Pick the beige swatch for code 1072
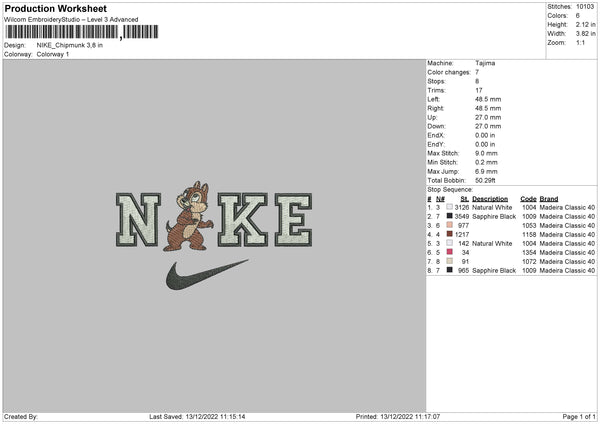The height and width of the screenshot is (424, 600). tap(450, 261)
